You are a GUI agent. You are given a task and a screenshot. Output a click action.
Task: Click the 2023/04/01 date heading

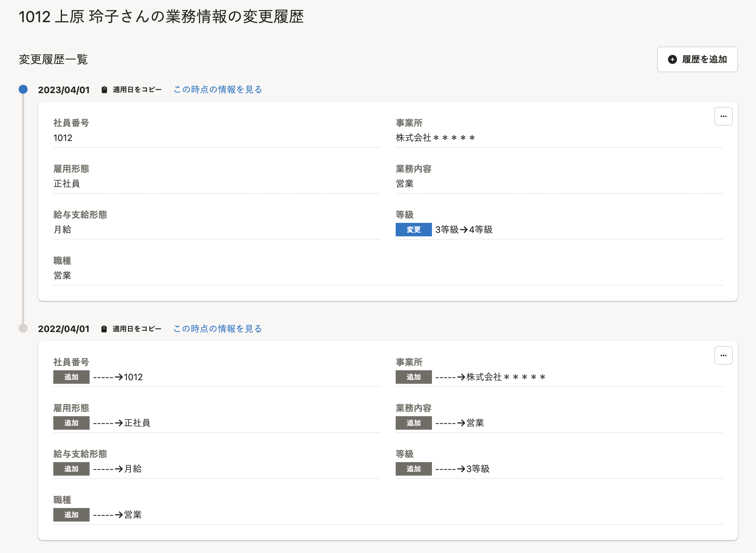tap(64, 90)
